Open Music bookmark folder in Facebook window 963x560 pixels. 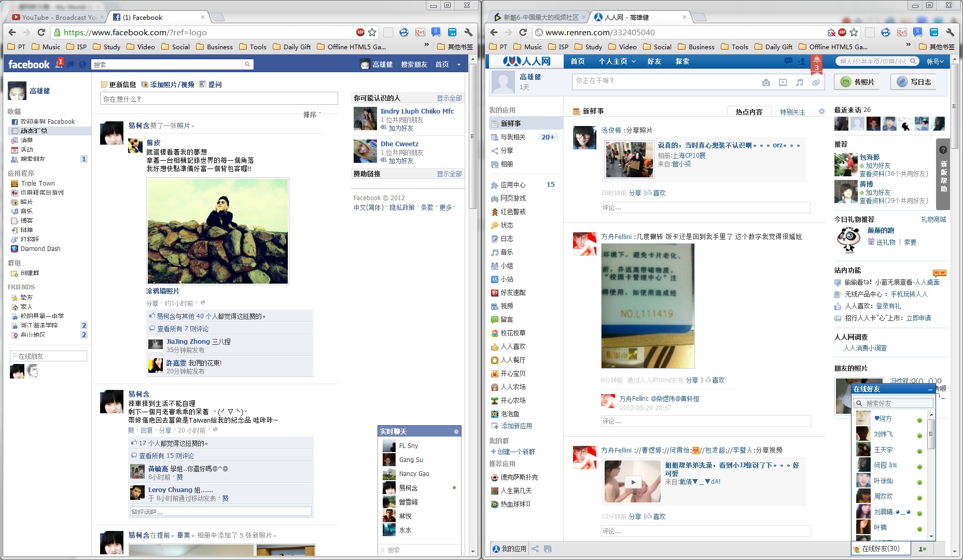46,47
